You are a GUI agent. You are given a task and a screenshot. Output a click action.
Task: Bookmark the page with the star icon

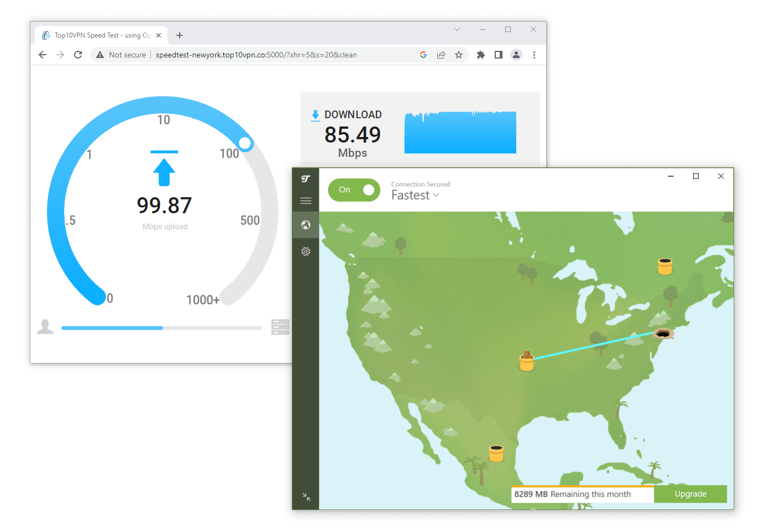tap(459, 55)
